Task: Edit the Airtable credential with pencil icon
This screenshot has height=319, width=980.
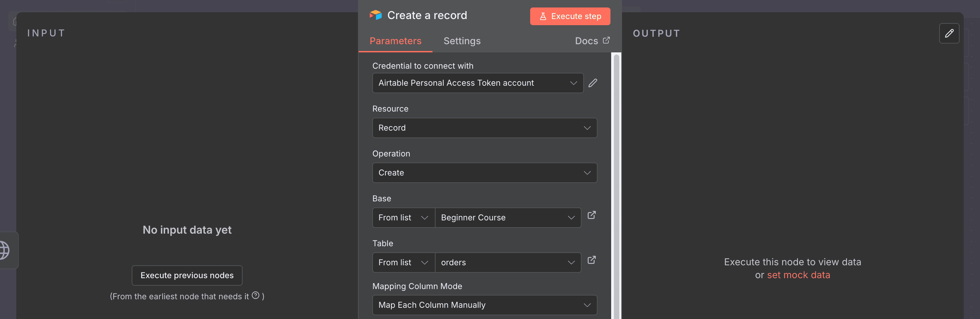Action: tap(593, 83)
